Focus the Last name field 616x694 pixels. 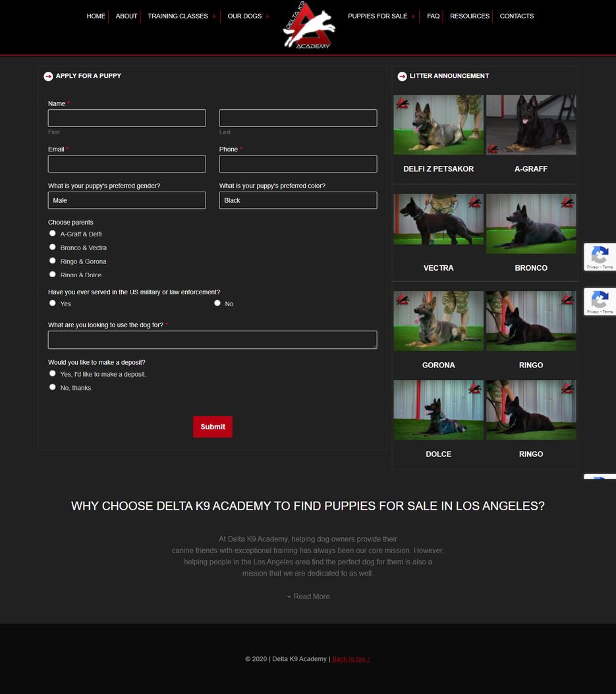[298, 118]
